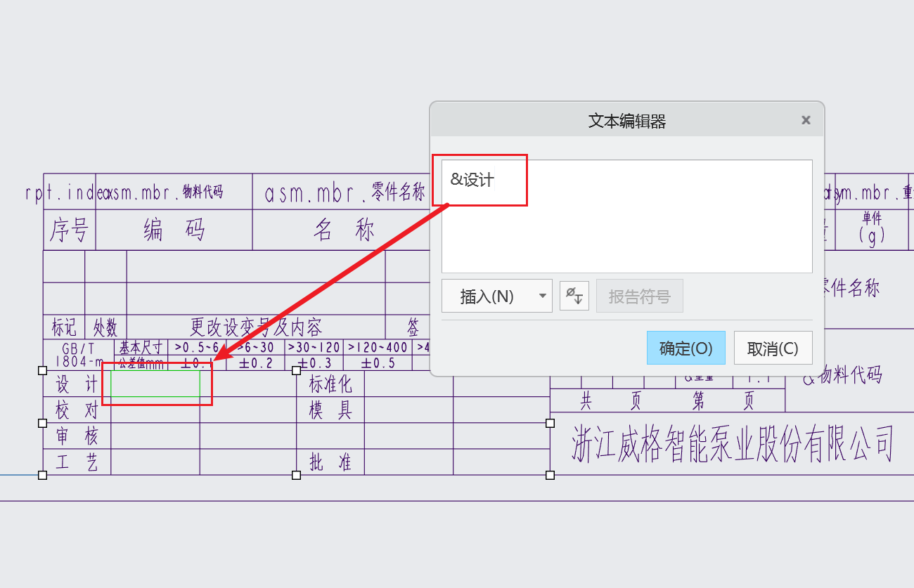
Task: Click the symbol insert icon in text editor
Action: [x=574, y=296]
